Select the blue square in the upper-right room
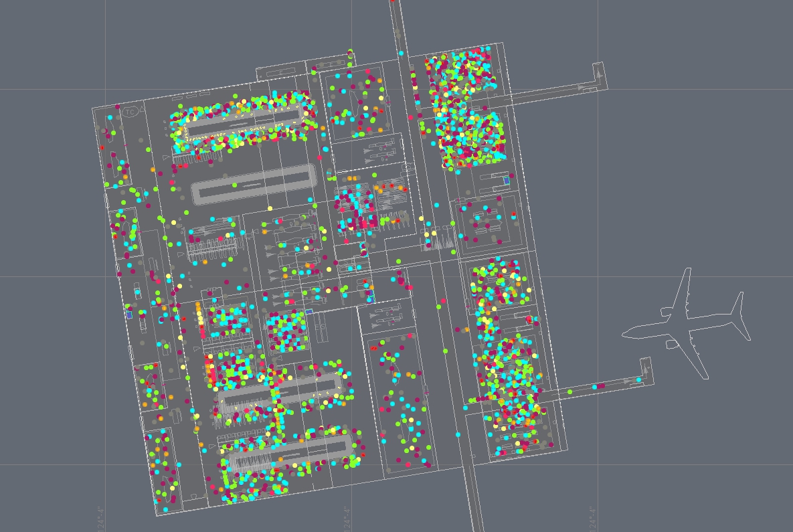 point(507,181)
